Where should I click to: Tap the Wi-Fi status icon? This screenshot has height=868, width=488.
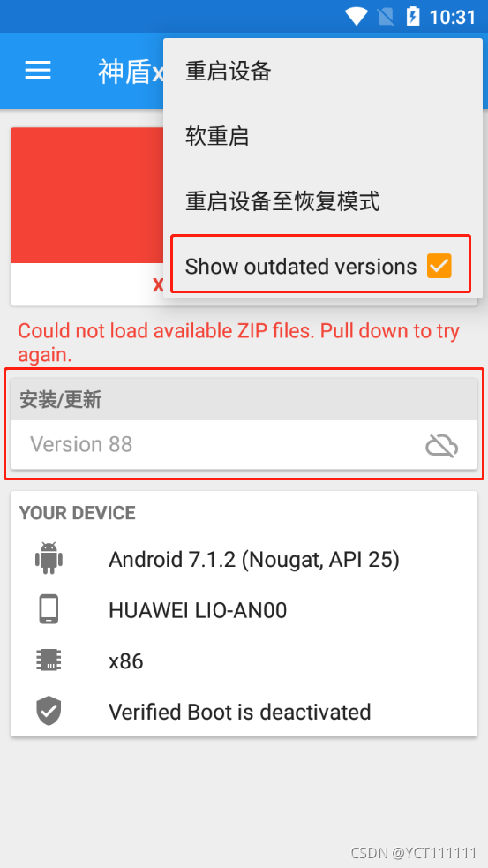click(356, 17)
